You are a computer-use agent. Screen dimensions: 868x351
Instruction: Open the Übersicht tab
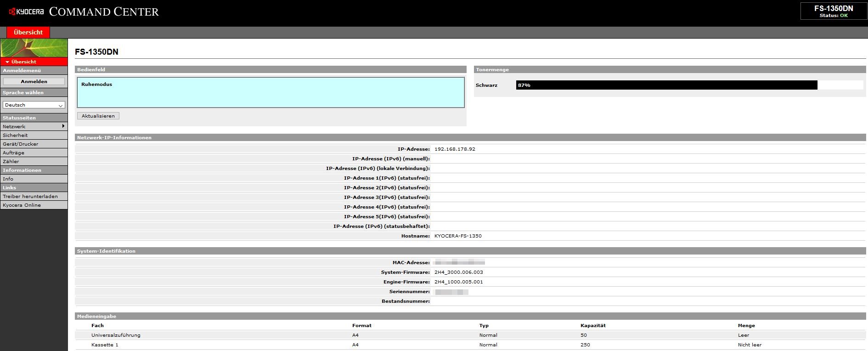(x=28, y=32)
